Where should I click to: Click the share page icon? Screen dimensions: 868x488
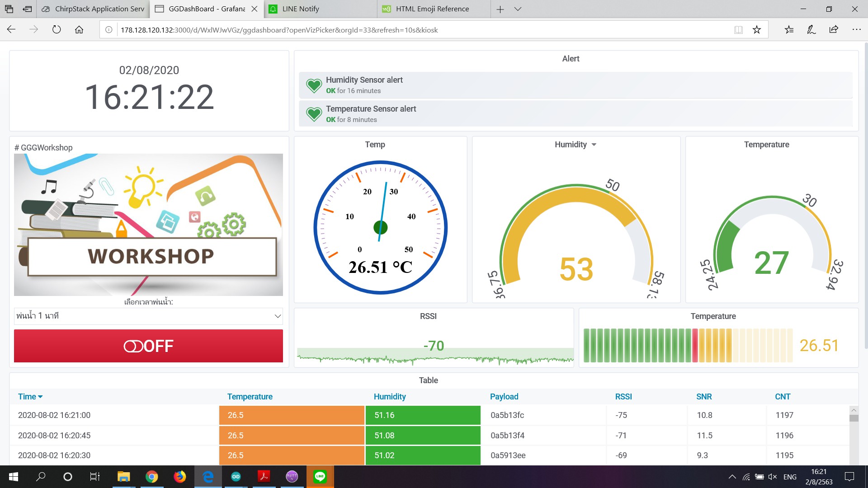coord(834,30)
